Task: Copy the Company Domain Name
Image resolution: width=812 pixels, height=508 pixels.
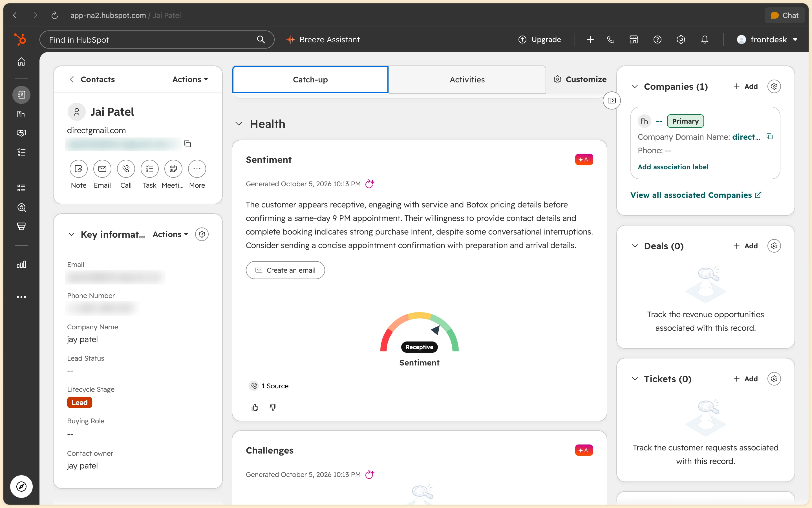Action: click(770, 136)
